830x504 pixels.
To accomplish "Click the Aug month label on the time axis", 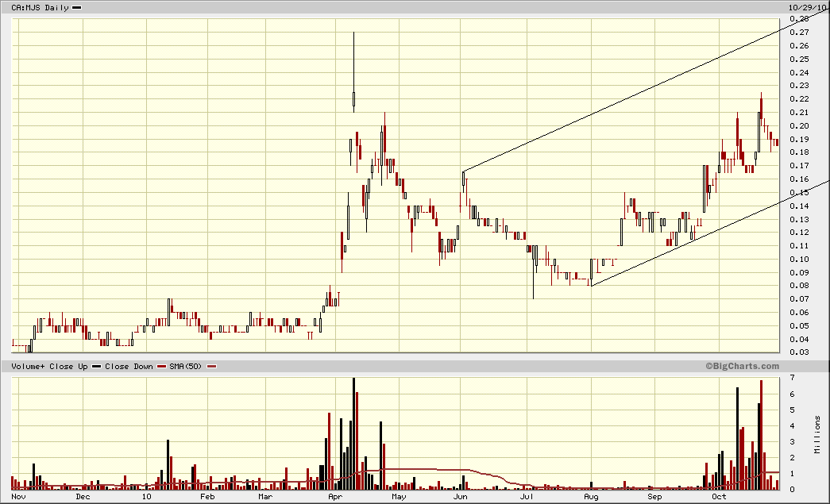I will (x=590, y=497).
